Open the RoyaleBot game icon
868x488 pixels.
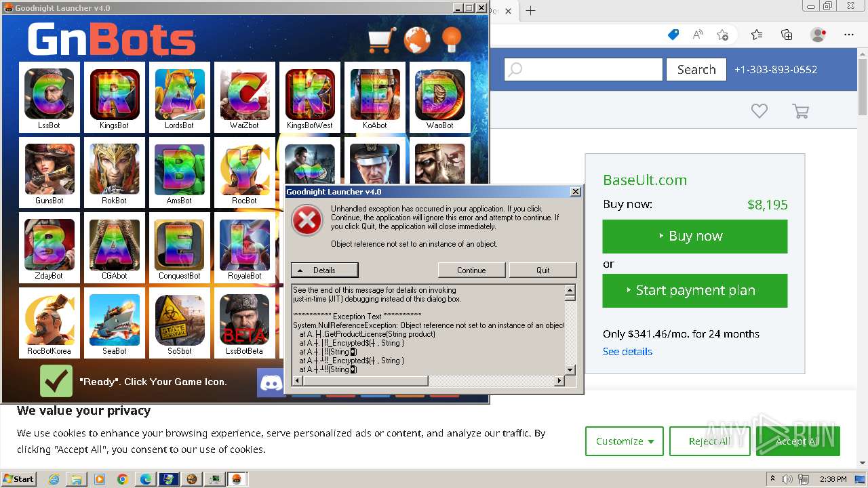245,247
